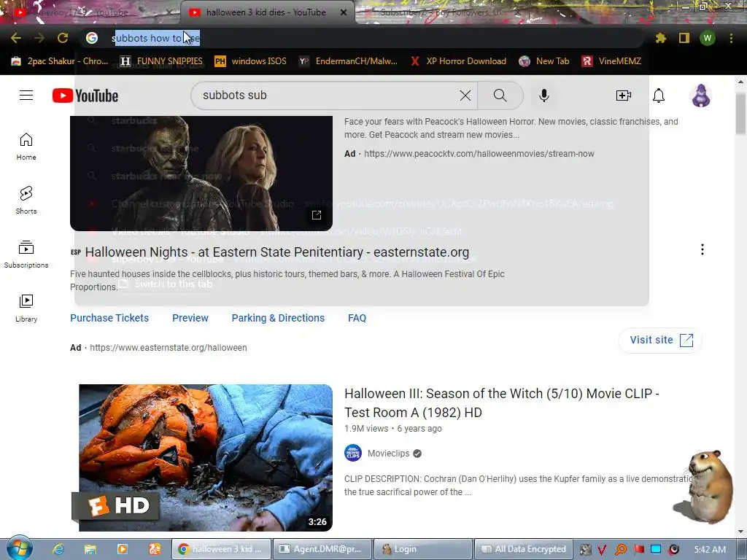
Task: Reload the page with Chrome refresh
Action: (63, 38)
